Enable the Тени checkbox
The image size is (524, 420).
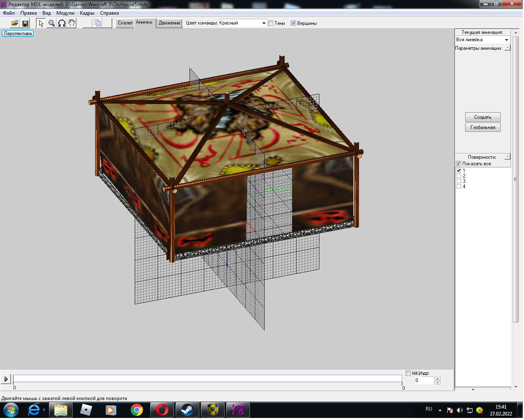[271, 23]
